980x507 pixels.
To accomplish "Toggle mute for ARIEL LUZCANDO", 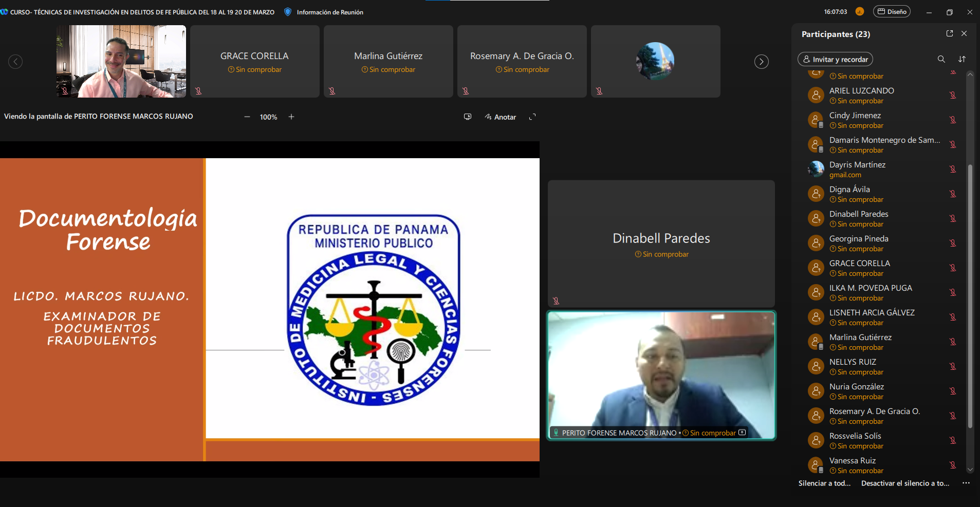I will pyautogui.click(x=953, y=95).
